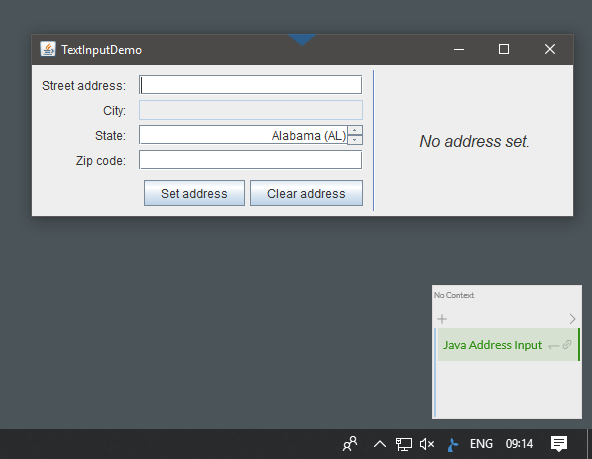Switch the ENG input language indicator
This screenshot has width=592, height=459.
481,444
